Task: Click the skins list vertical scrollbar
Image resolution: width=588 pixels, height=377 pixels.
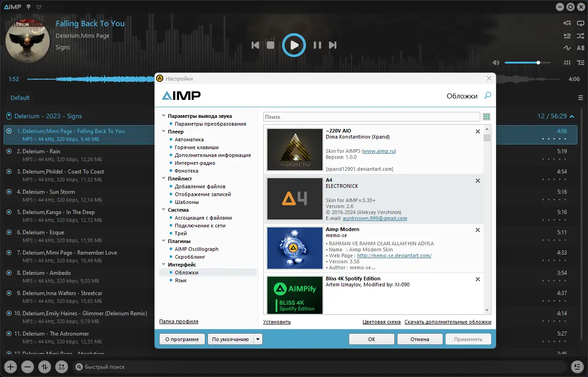Action: 487,220
